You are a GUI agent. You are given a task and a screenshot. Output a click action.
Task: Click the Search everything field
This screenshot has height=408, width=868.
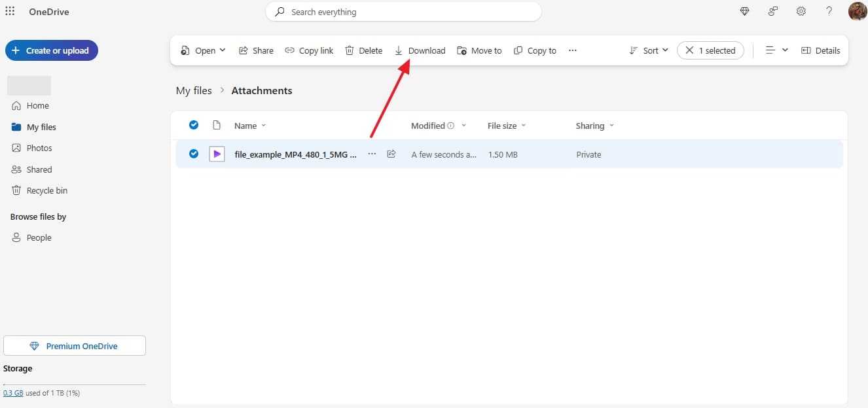(403, 11)
